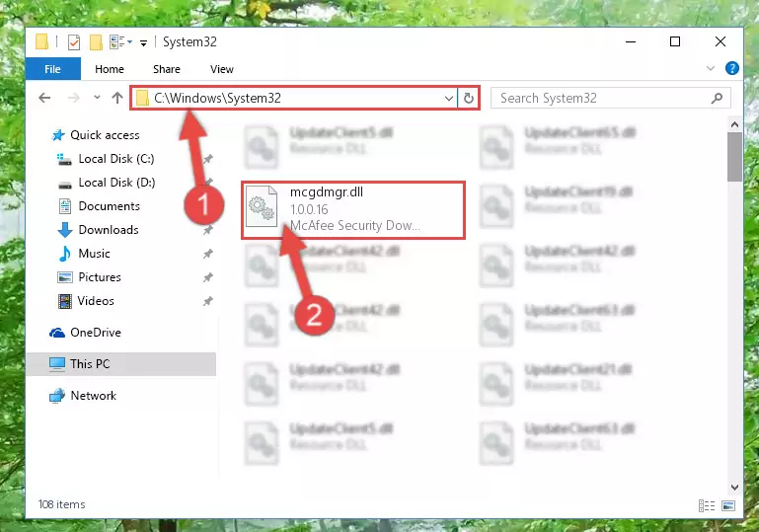Open Videos in sidebar
Viewport: 759px width, 532px height.
[x=96, y=301]
